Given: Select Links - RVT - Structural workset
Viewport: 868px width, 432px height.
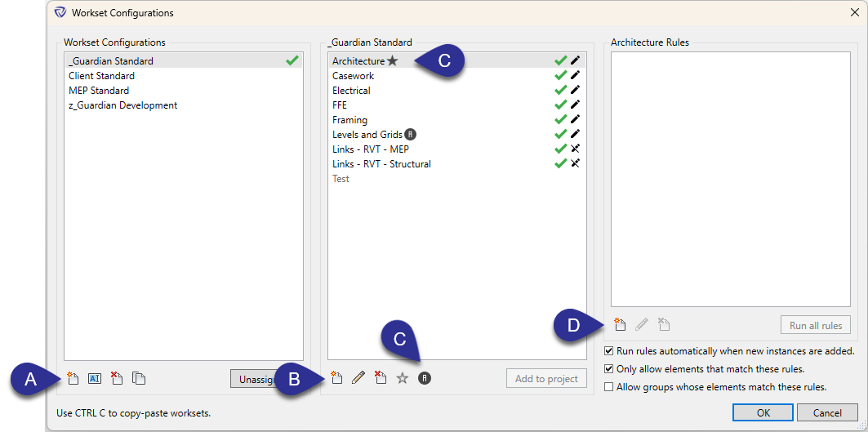Looking at the screenshot, I should click(456, 164).
